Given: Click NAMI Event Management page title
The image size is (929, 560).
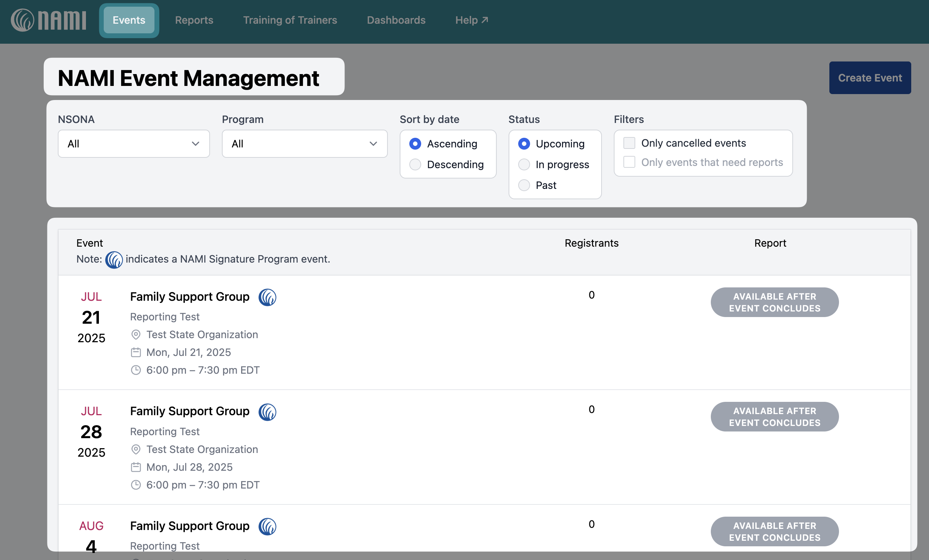Looking at the screenshot, I should click(x=189, y=78).
